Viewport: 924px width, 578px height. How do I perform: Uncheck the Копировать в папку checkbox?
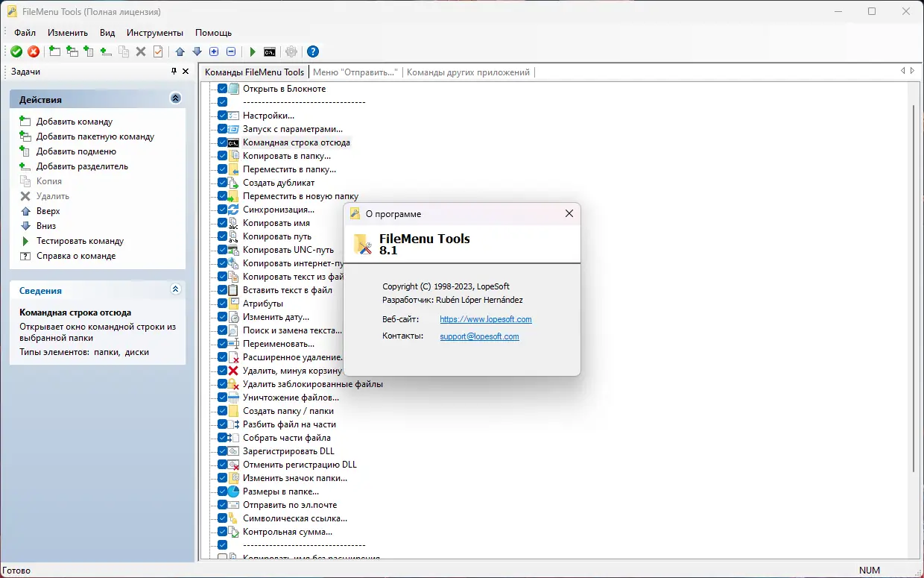222,156
